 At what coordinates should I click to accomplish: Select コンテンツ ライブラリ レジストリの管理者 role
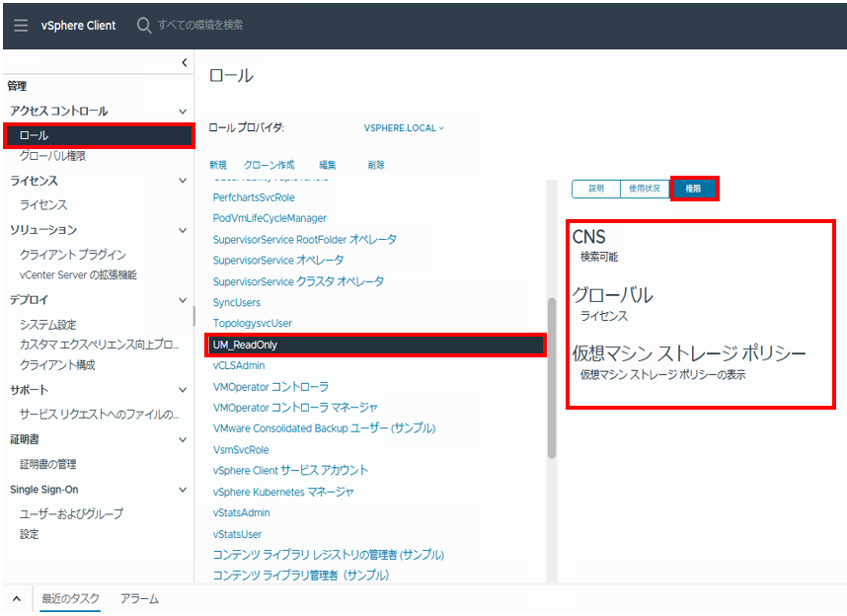point(329,555)
